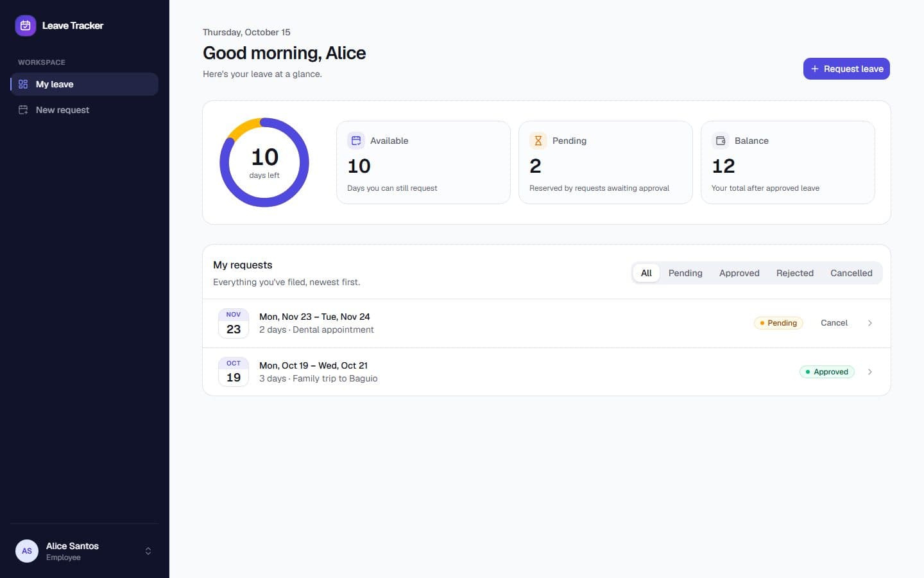Click "Mon, Oct 19 – Wed, Oct 21" text
This screenshot has width=924, height=578.
click(313, 365)
